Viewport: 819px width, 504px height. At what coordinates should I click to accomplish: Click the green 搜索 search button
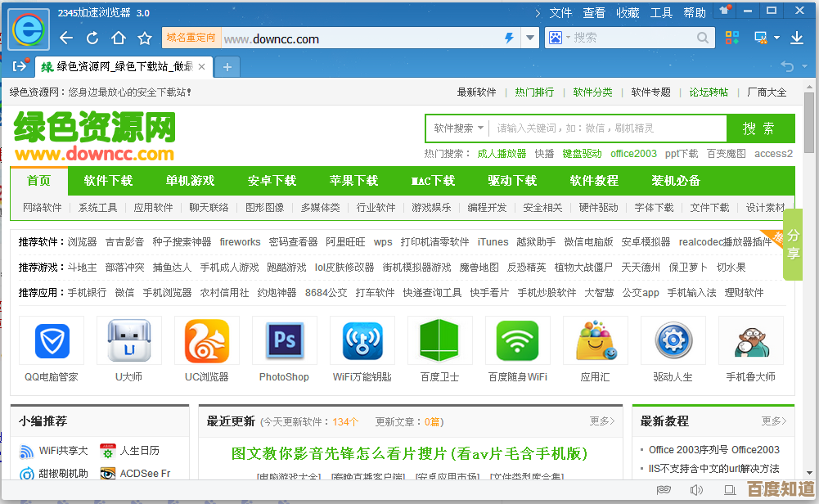coord(759,128)
